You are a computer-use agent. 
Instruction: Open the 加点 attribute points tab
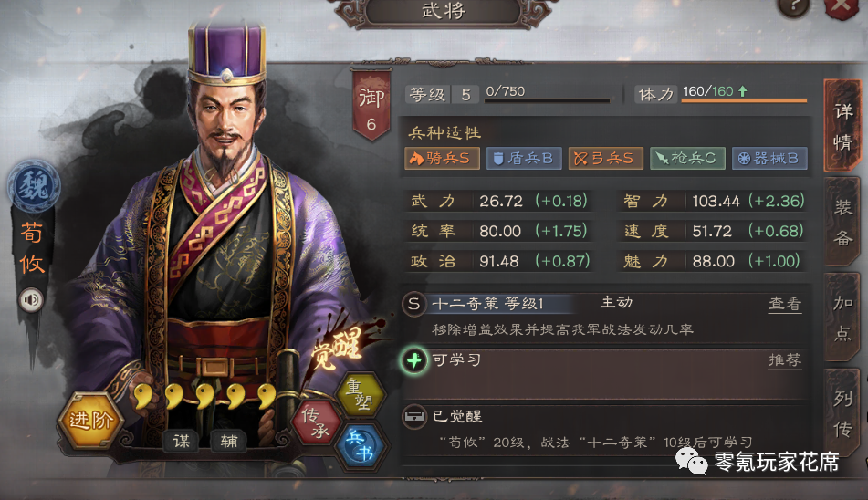(x=842, y=318)
